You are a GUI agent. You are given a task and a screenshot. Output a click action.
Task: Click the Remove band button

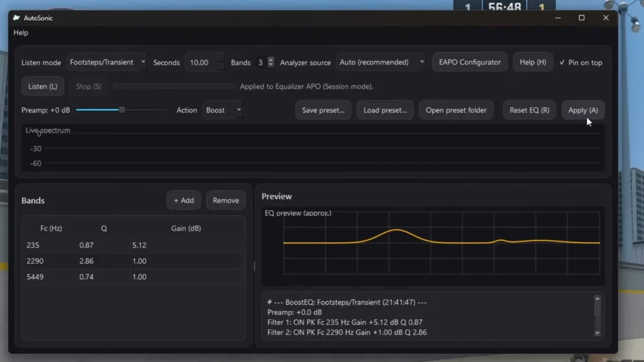click(226, 200)
